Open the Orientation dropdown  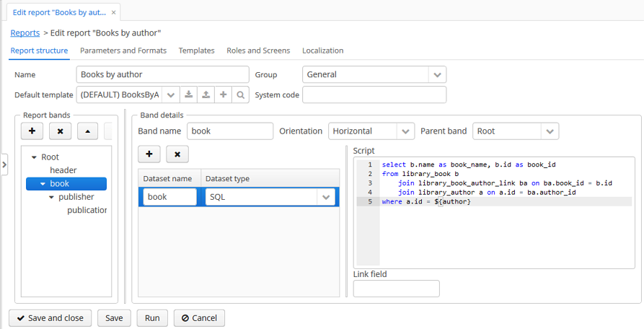[x=405, y=131]
